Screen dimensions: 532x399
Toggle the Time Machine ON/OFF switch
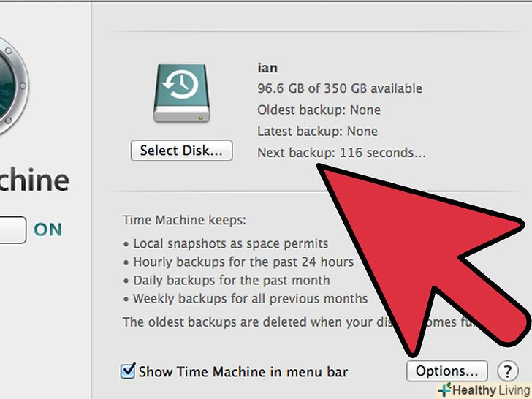coord(13,229)
